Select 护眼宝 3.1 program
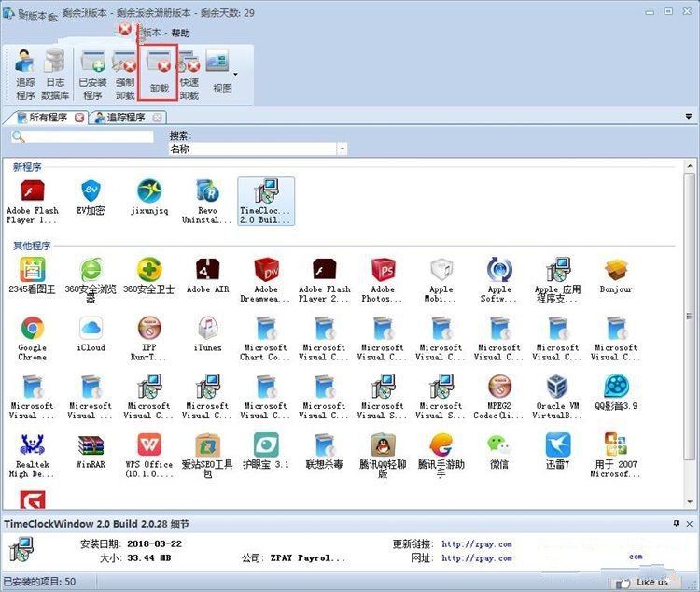This screenshot has height=592, width=700. click(x=266, y=451)
